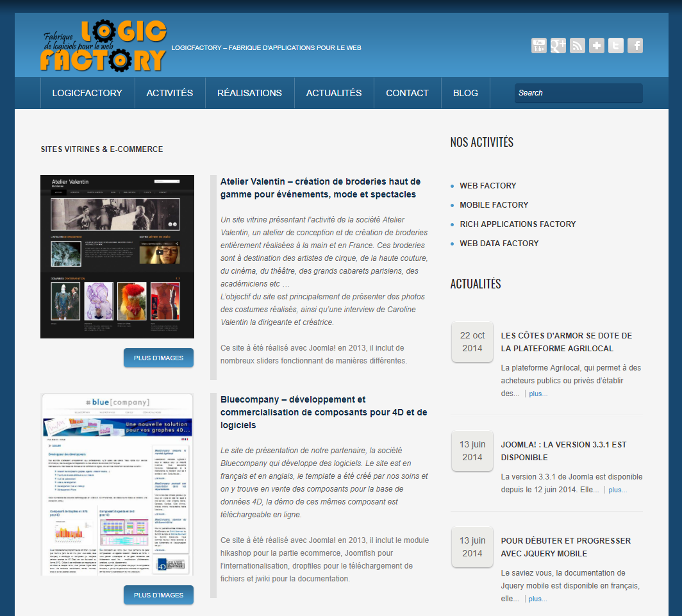Open the WEB FACTORY activity link
This screenshot has height=616, width=682.
[x=488, y=186]
